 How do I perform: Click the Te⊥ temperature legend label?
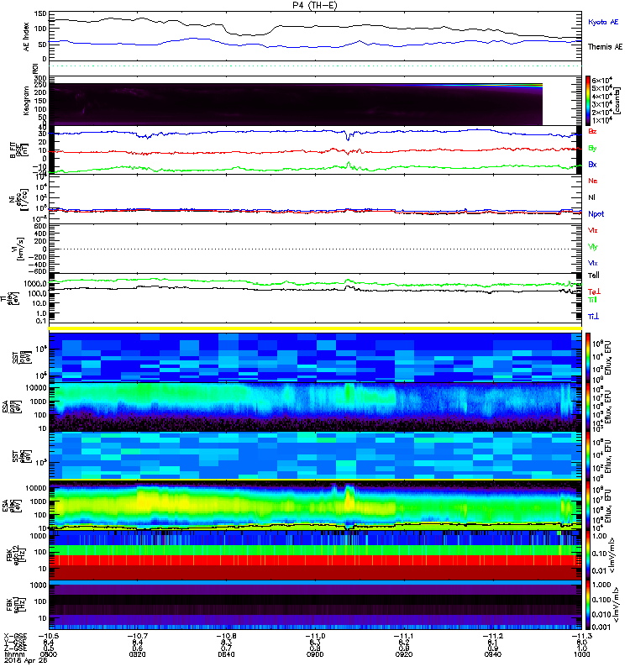pos(594,291)
